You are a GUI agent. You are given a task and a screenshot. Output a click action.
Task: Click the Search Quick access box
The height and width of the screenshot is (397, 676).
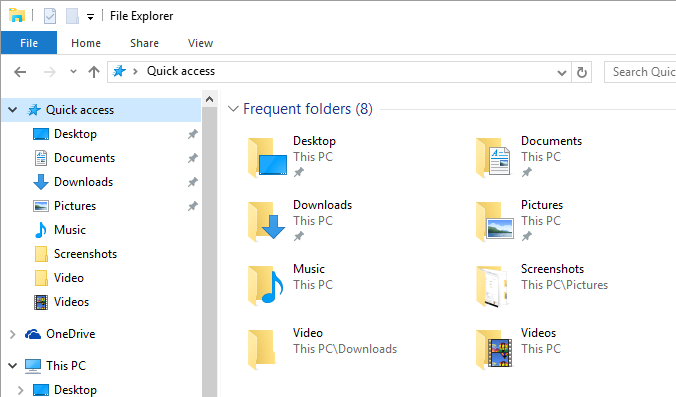640,72
